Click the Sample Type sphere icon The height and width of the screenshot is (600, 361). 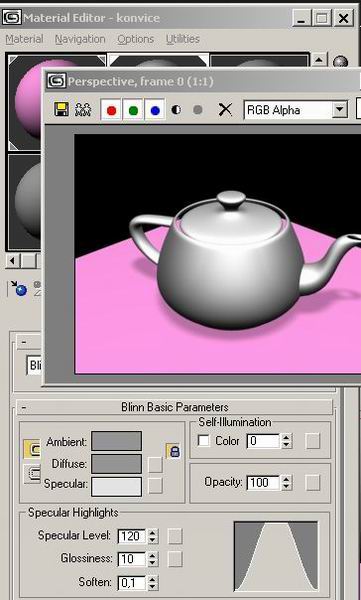pos(340,61)
